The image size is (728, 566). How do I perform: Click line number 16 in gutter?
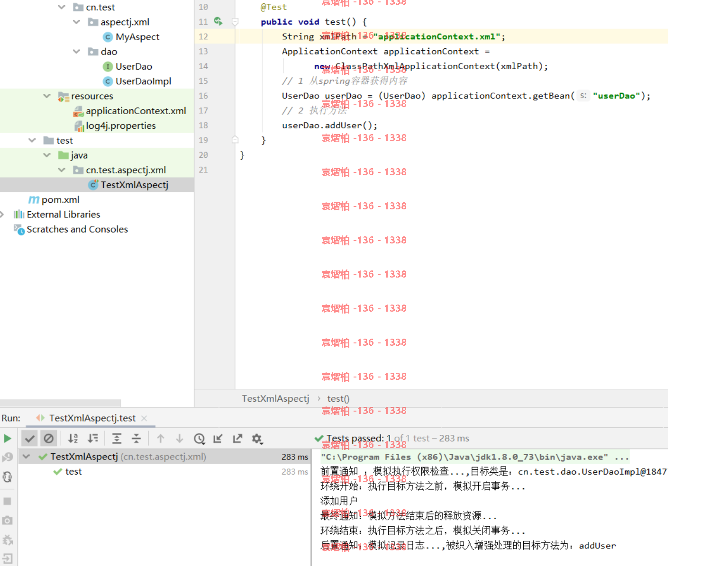click(x=203, y=96)
